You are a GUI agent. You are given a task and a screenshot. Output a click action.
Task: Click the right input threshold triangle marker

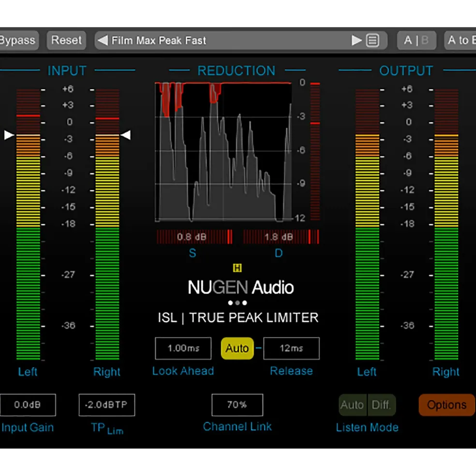(x=126, y=135)
